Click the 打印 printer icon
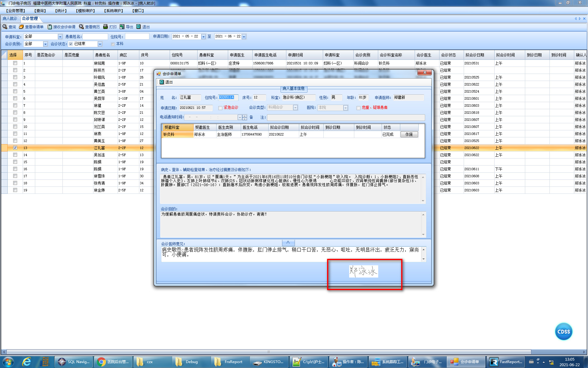The image size is (588, 368). click(106, 27)
